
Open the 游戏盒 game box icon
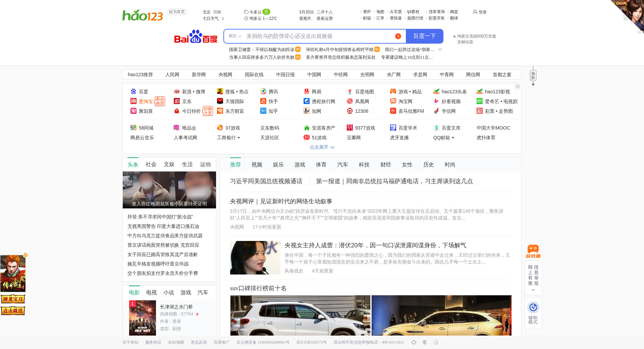tap(533, 251)
